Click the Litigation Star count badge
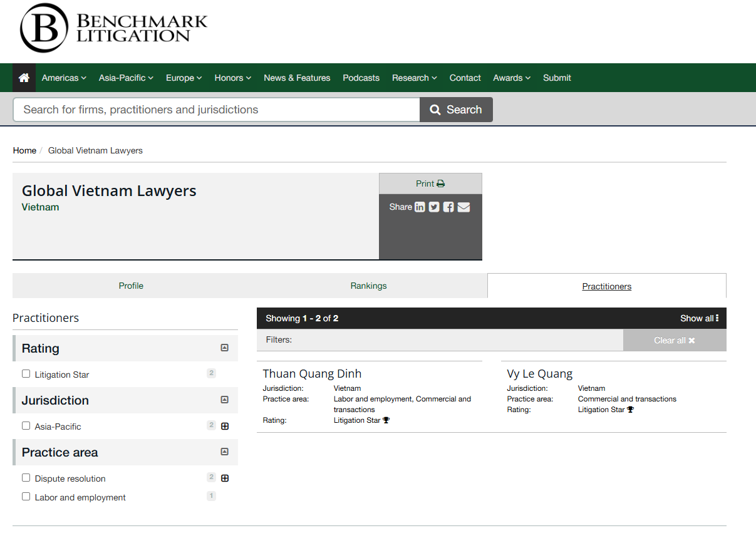The height and width of the screenshot is (538, 756). click(211, 373)
